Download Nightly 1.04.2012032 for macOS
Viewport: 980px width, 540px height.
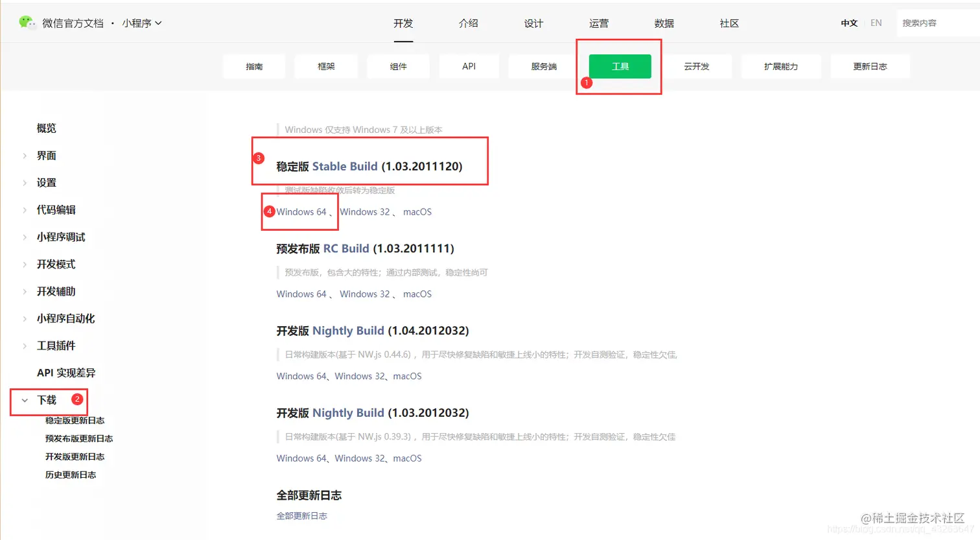(x=407, y=376)
